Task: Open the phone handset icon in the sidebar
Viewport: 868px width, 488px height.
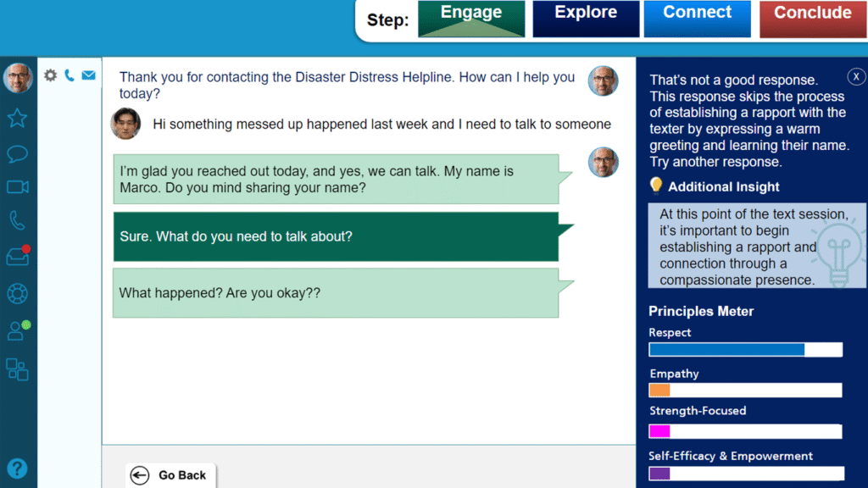Action: pos(18,219)
